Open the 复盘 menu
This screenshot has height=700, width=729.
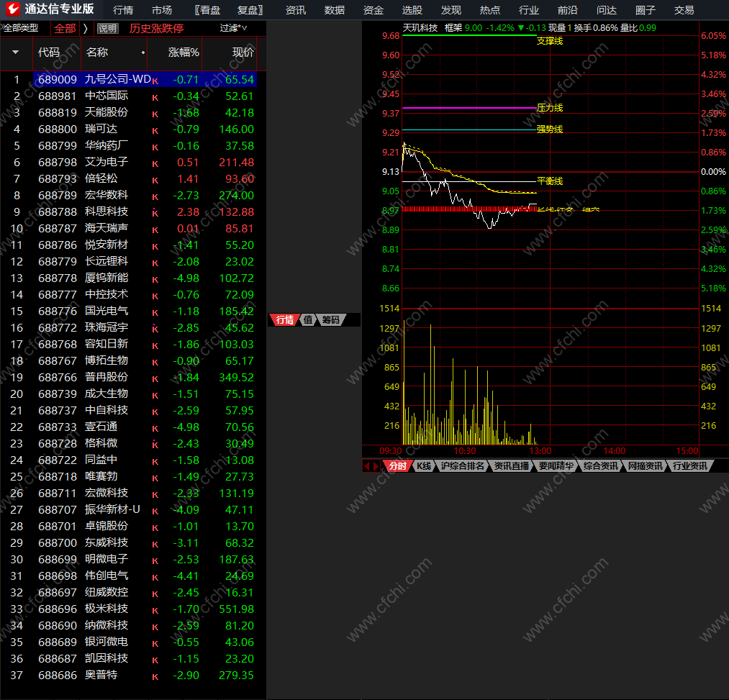[250, 10]
